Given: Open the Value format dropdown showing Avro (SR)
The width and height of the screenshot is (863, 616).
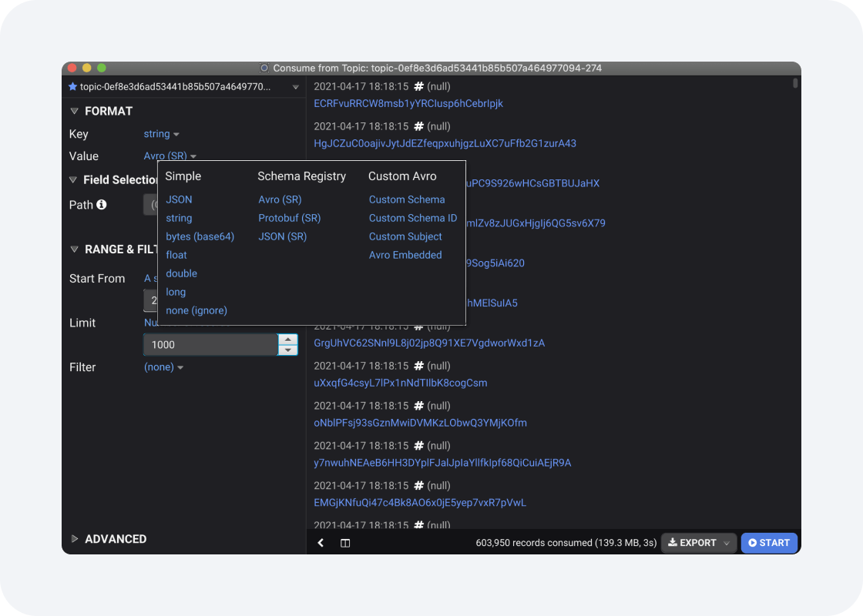Looking at the screenshot, I should point(170,156).
